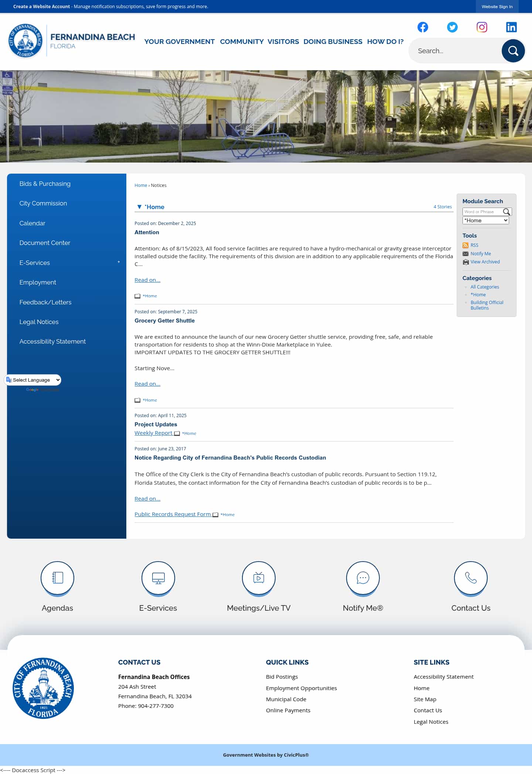Image resolution: width=532 pixels, height=774 pixels.
Task: Open Legal Notices in footer Site Links
Action: click(x=431, y=722)
